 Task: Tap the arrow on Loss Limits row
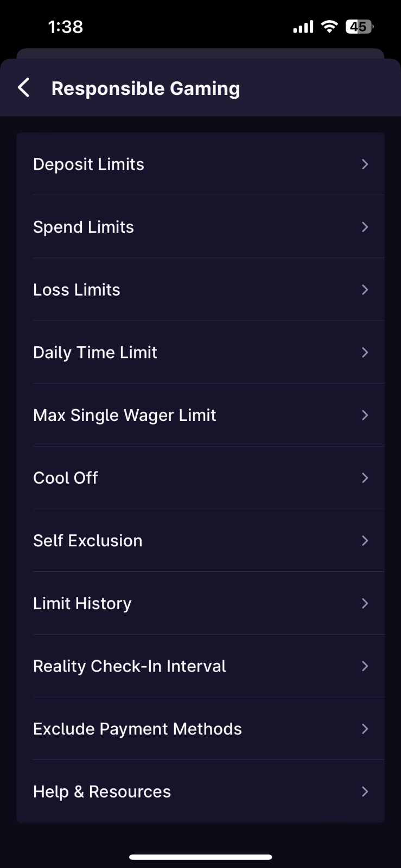pyautogui.click(x=365, y=290)
